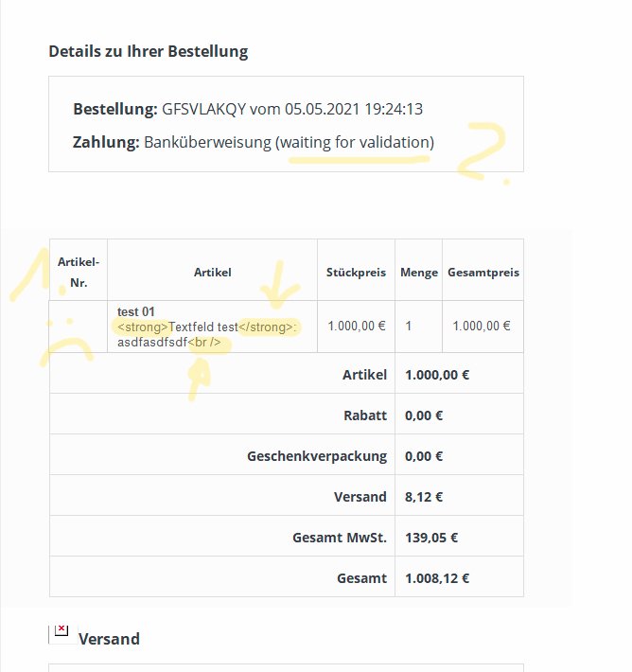Click the quantity value '1' cell
Screen dimensions: 632x672
[409, 326]
